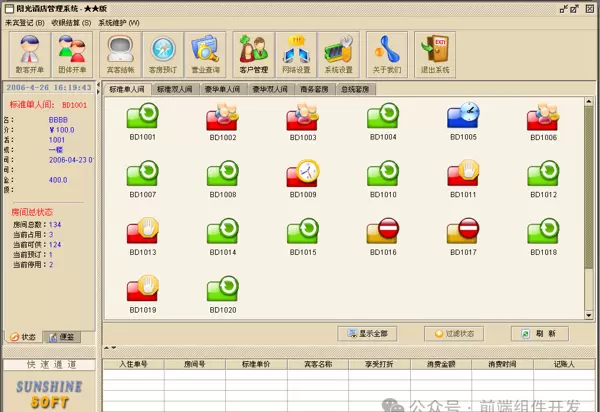Open the 来宾登记 menu
The width and height of the screenshot is (600, 412).
pyautogui.click(x=25, y=22)
